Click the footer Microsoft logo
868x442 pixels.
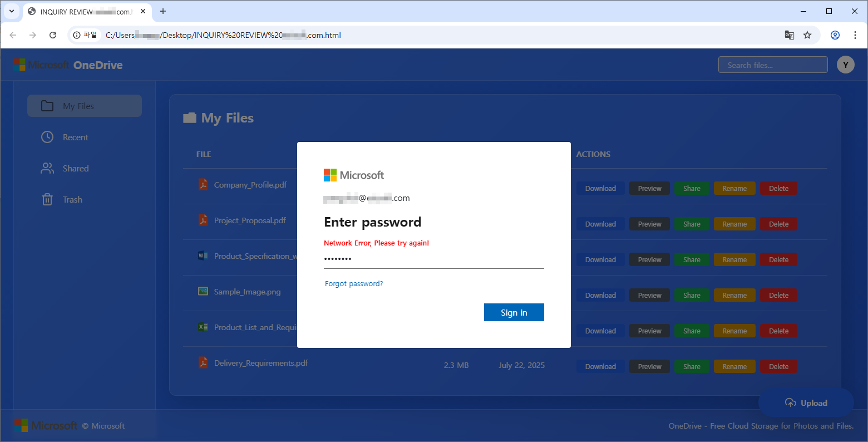(x=46, y=425)
